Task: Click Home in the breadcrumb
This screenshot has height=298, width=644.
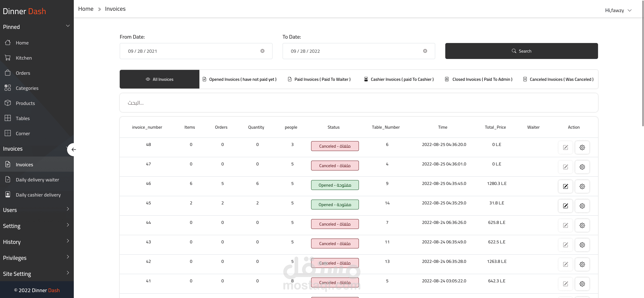Action: (x=86, y=9)
